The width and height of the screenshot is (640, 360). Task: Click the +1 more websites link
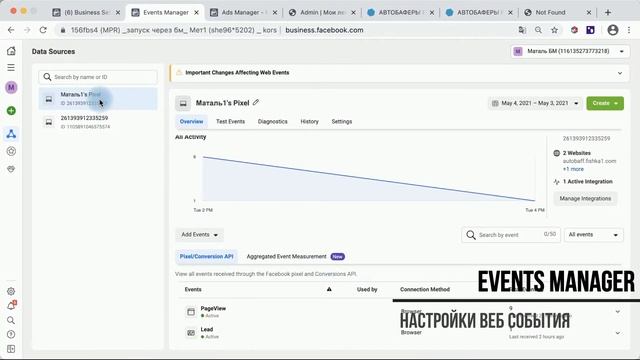tap(573, 169)
